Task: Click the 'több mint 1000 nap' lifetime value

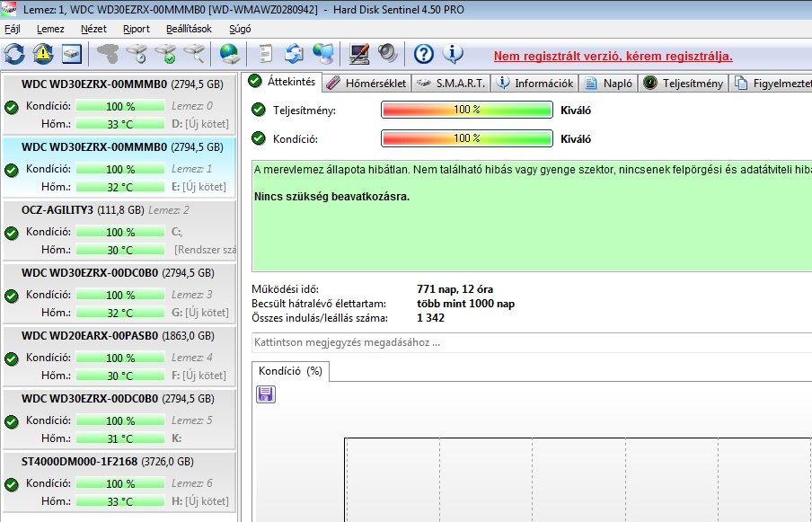Action: [465, 304]
